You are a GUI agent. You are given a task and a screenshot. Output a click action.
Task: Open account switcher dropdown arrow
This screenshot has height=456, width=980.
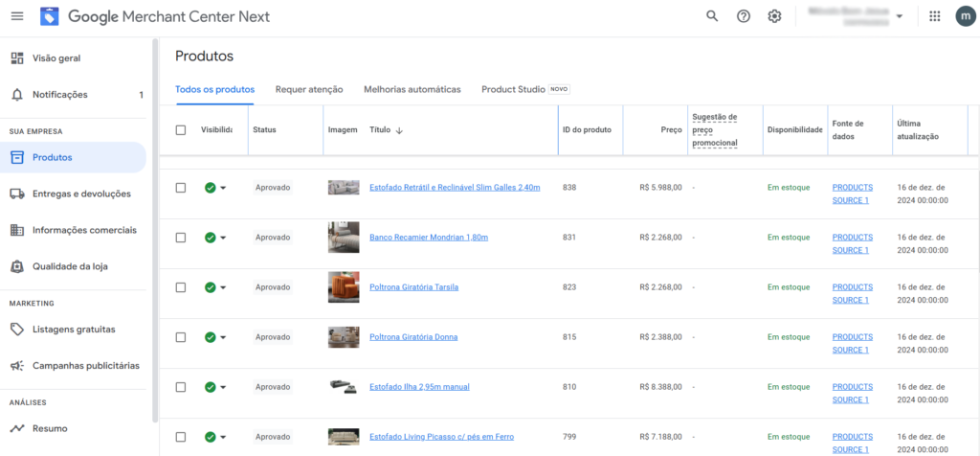[x=900, y=16]
